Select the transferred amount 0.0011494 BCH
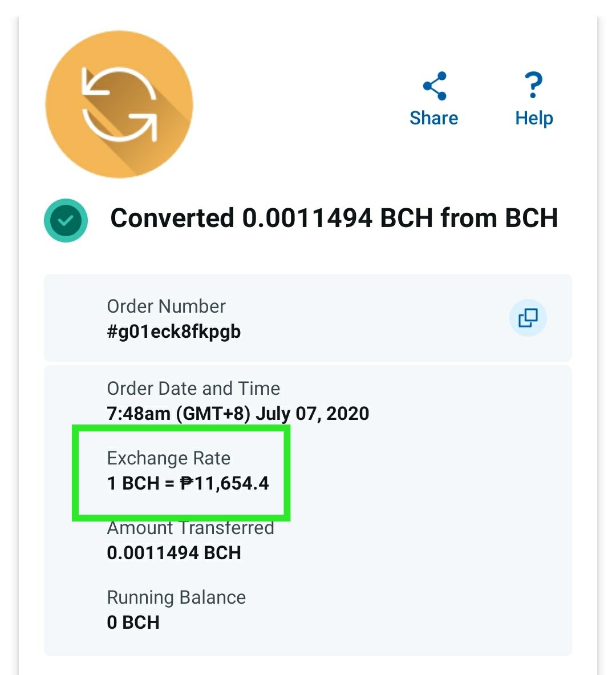 [174, 553]
